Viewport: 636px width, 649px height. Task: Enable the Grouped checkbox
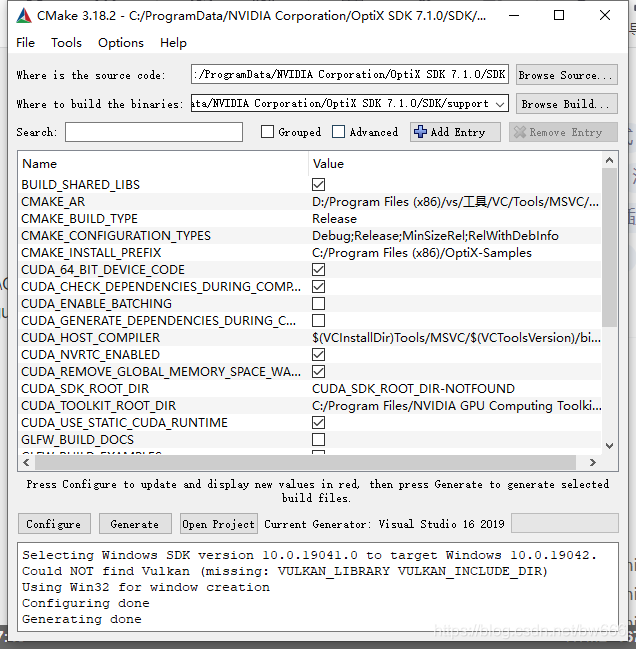(267, 132)
